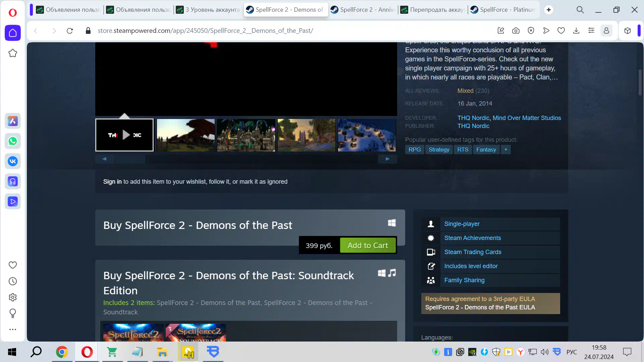Open Aria AI icon in sidebar
The height and width of the screenshot is (362, 644).
tap(13, 121)
